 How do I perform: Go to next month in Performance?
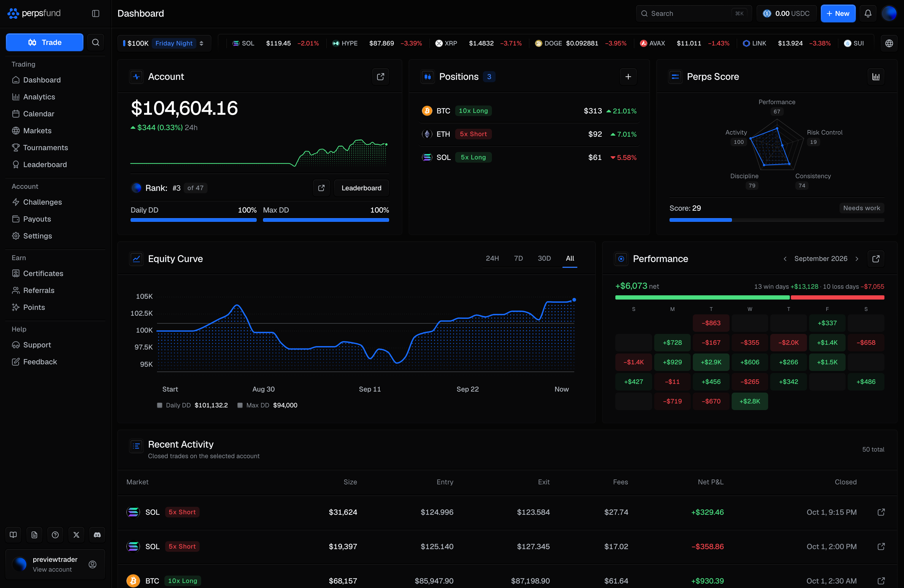click(x=857, y=259)
